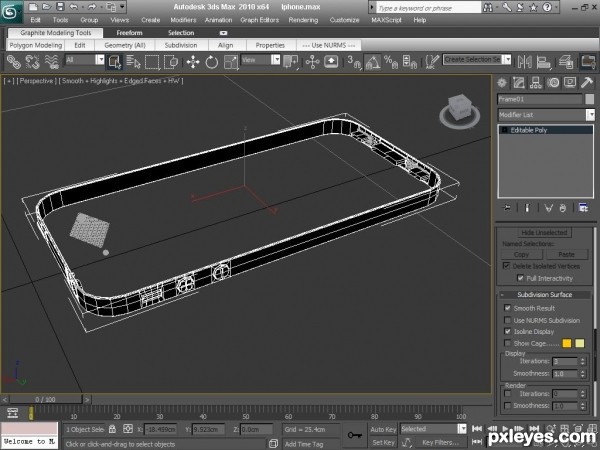Expand the Editable Poly stack entry
This screenshot has width=600, height=450.
tap(504, 130)
